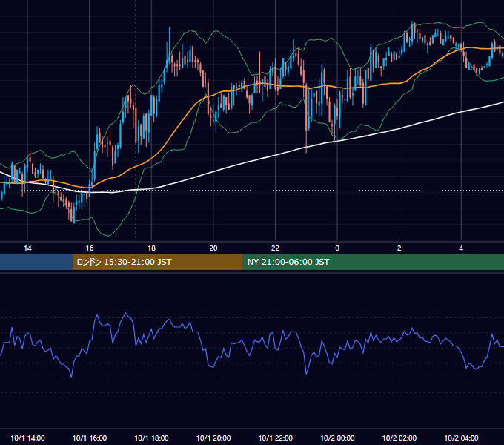Click the 22 hour label on the price chart axis

275,248
